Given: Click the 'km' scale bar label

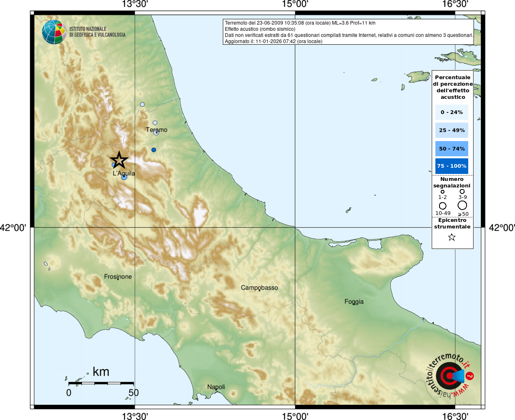Looking at the screenshot, I should tap(101, 372).
